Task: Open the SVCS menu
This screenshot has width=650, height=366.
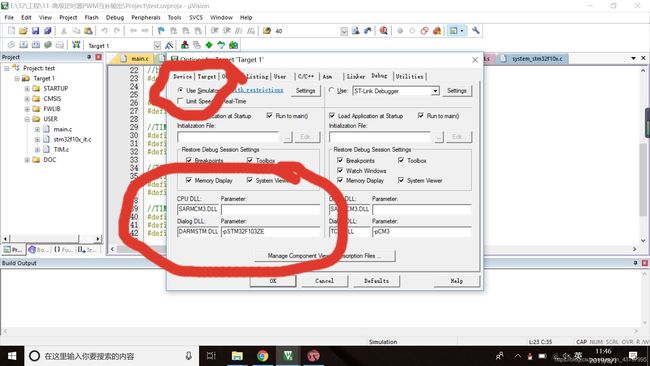Action: pos(196,17)
